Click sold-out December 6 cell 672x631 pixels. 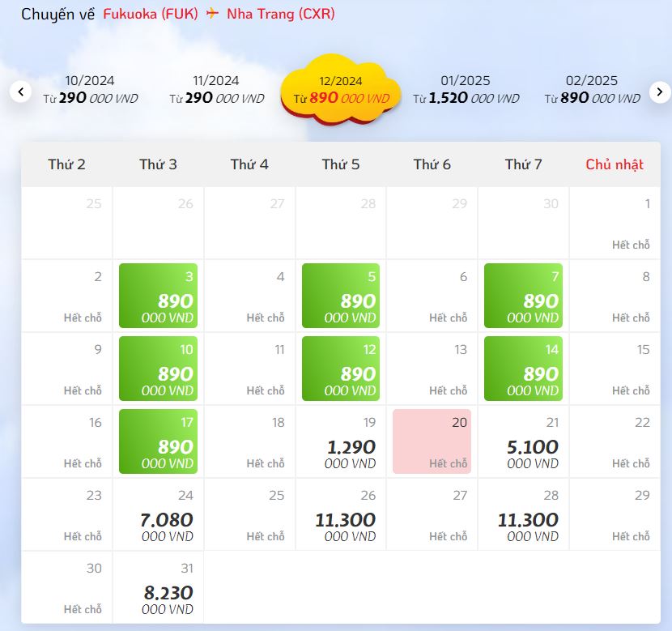tap(432, 296)
